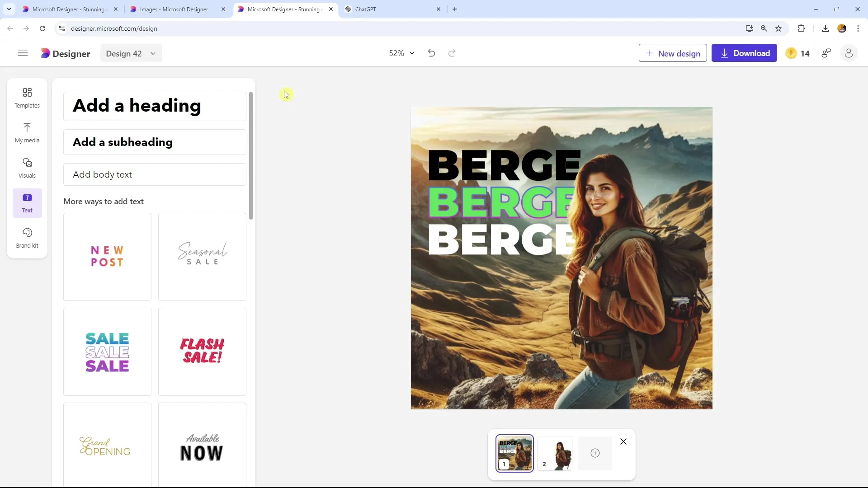This screenshot has width=868, height=488.
Task: Close the page thumbnails strip
Action: click(623, 441)
